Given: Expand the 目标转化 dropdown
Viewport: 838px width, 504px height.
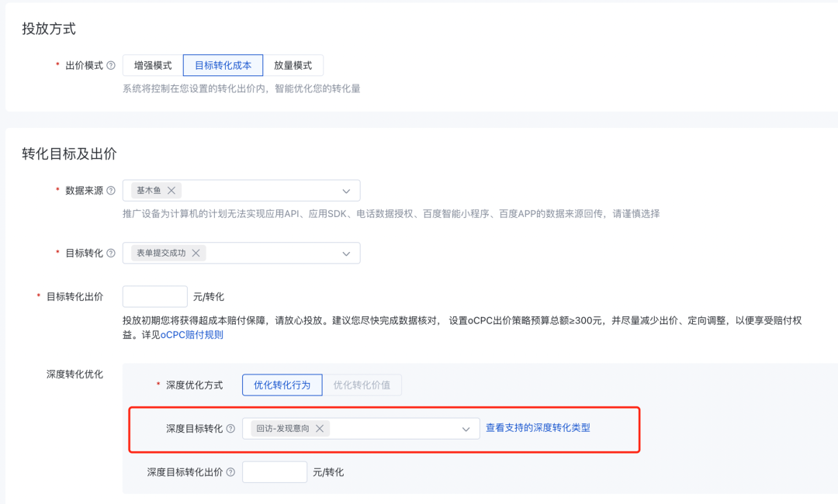Looking at the screenshot, I should pos(347,253).
